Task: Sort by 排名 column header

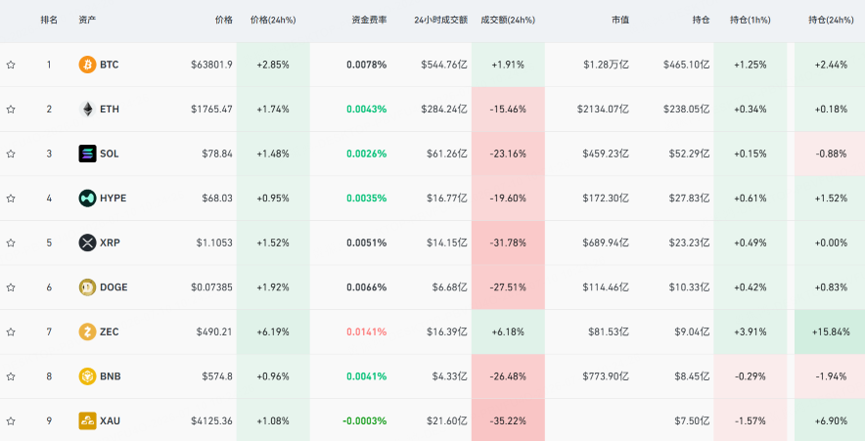Action: [49, 20]
